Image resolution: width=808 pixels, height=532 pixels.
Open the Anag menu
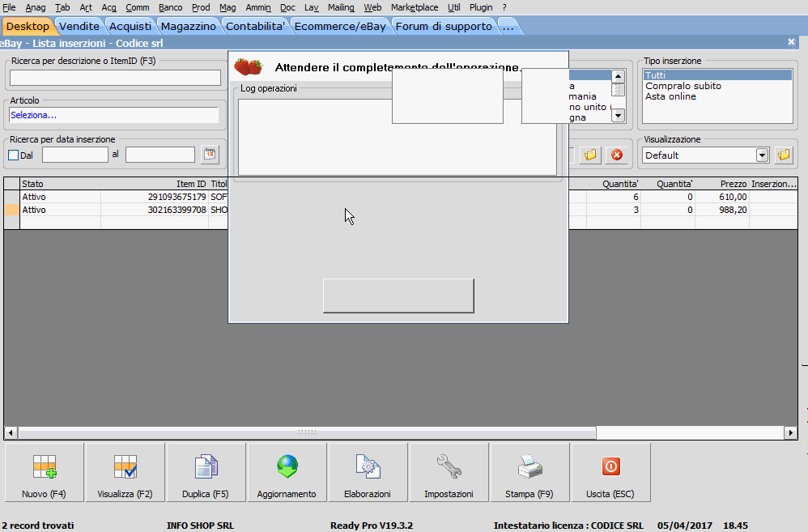36,7
